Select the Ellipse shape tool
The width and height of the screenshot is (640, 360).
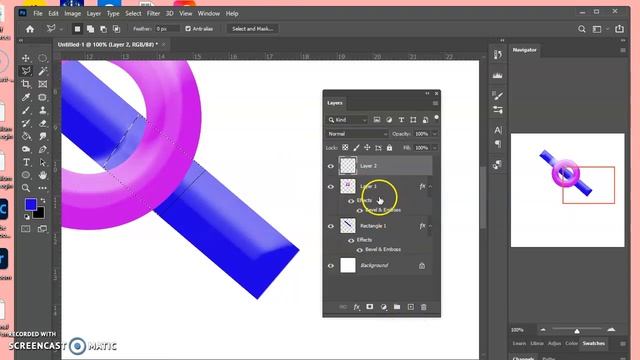(x=26, y=175)
